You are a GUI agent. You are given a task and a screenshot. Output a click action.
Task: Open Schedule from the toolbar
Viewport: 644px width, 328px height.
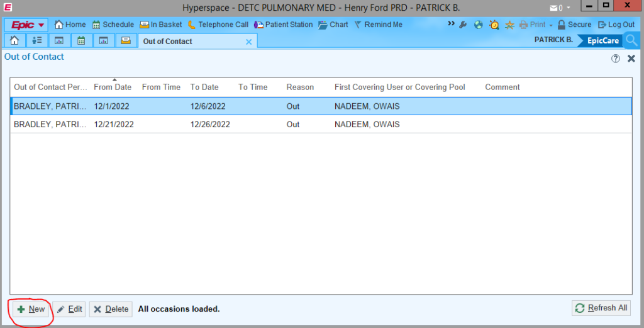click(113, 25)
